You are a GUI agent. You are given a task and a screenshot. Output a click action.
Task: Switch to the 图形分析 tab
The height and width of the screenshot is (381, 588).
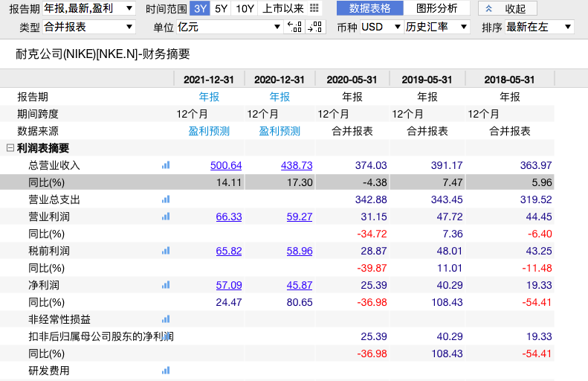(x=436, y=9)
